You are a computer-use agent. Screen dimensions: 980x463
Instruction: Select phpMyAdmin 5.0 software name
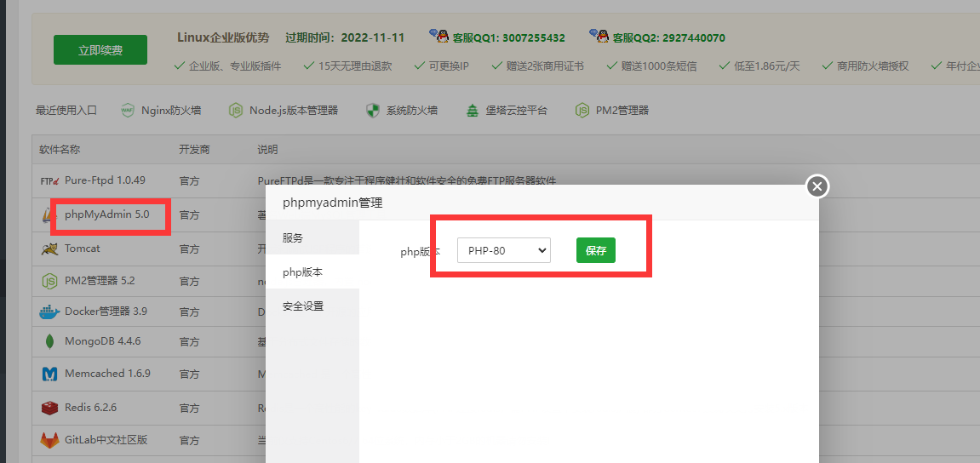[107, 214]
